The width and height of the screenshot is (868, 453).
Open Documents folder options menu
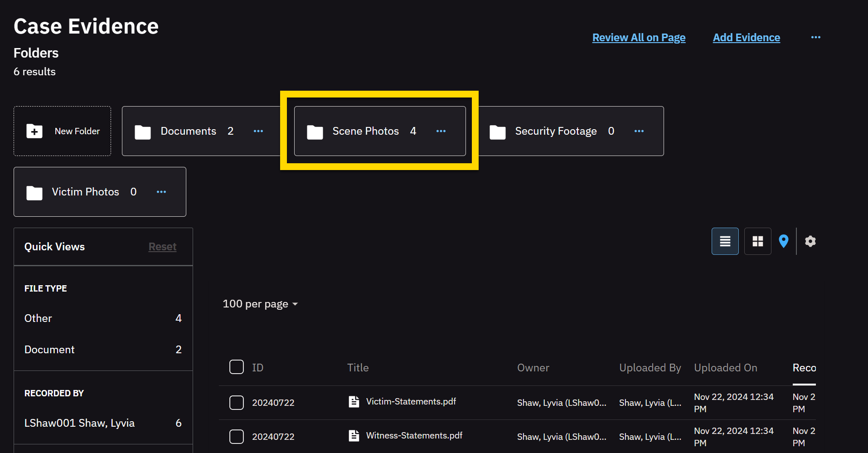pyautogui.click(x=258, y=131)
